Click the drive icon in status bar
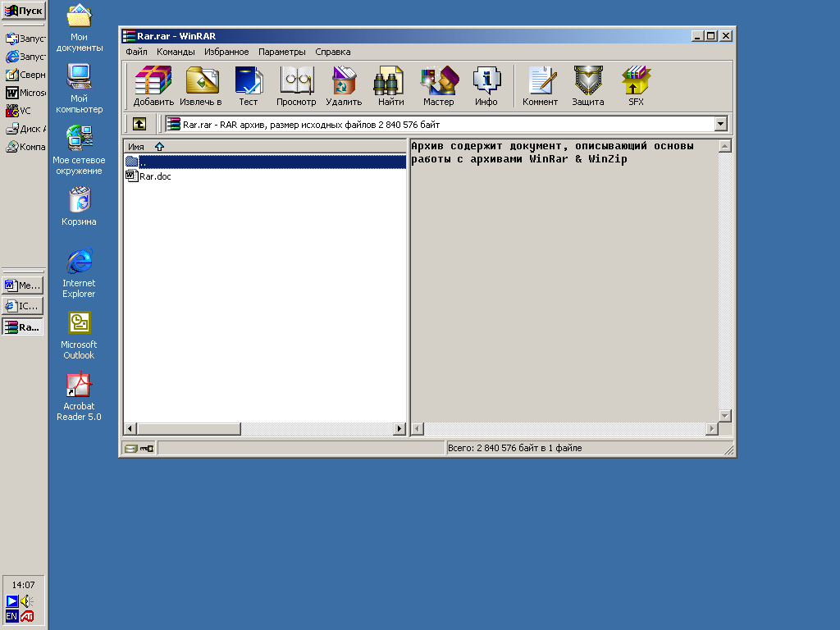 (x=130, y=449)
